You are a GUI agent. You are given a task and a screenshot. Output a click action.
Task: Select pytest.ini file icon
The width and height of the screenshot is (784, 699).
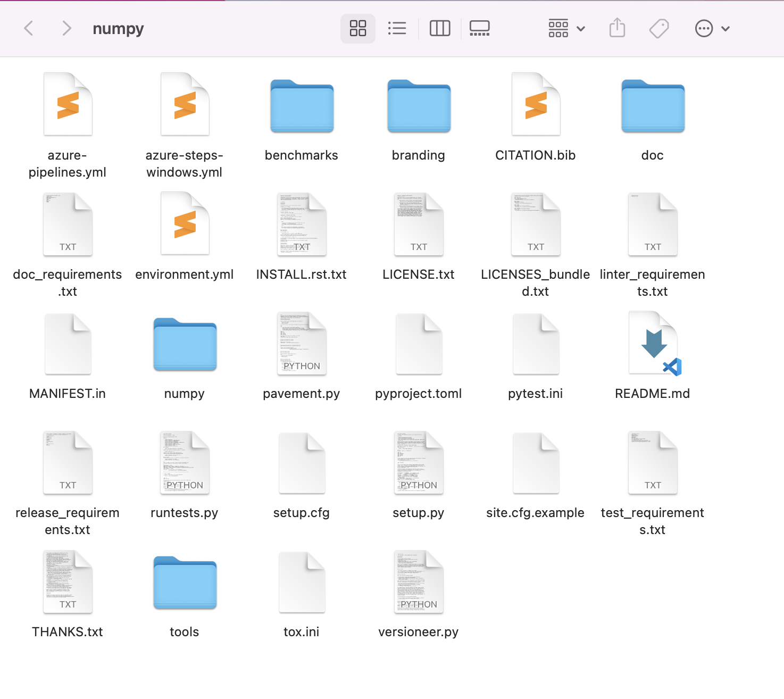click(x=536, y=344)
